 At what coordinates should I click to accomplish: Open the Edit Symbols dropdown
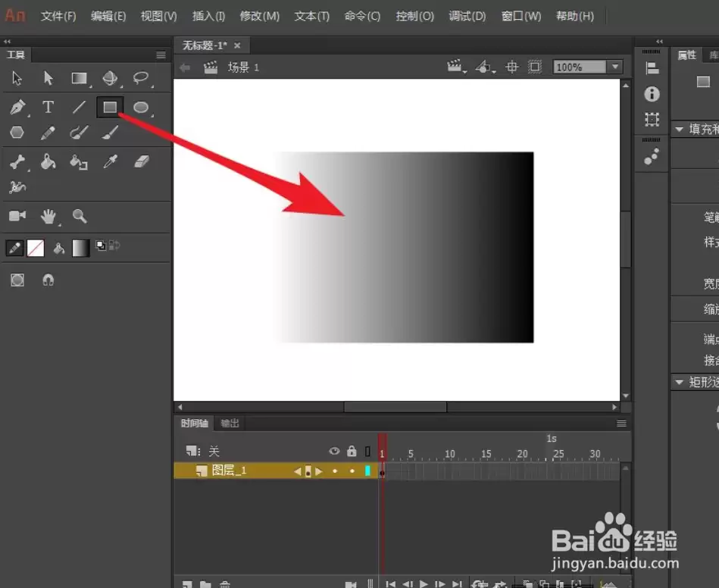[x=485, y=67]
